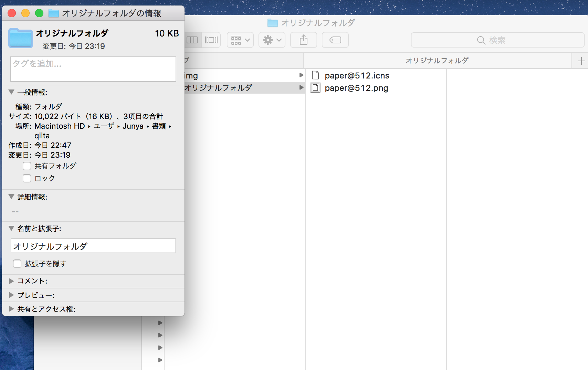Click the Finder window title オリジナルフォルダ
The image size is (588, 370).
pyautogui.click(x=318, y=23)
